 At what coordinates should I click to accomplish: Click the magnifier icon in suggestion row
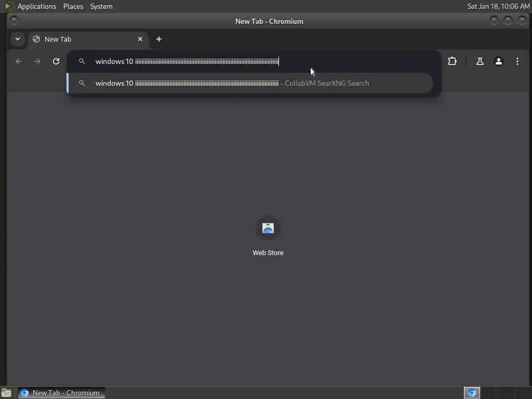pos(82,83)
